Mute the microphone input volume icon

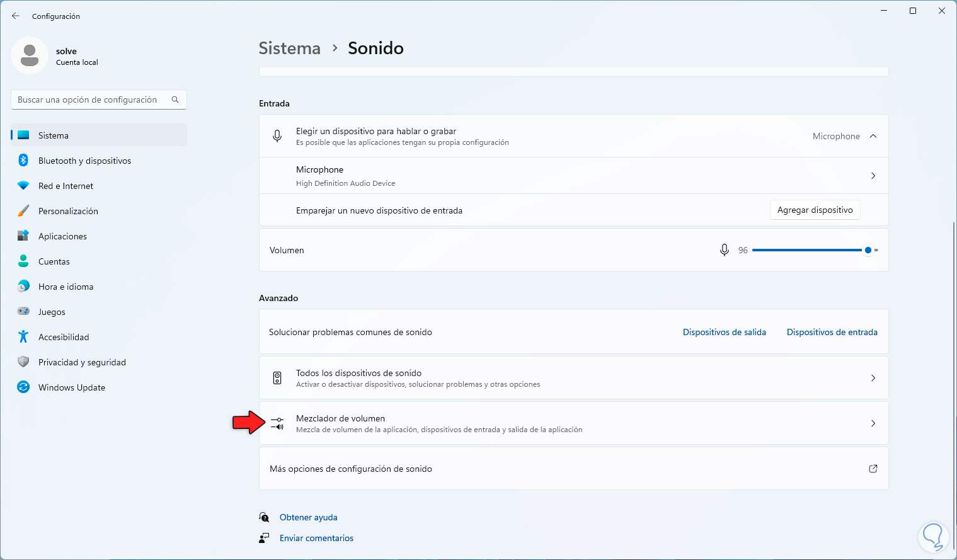tap(725, 250)
